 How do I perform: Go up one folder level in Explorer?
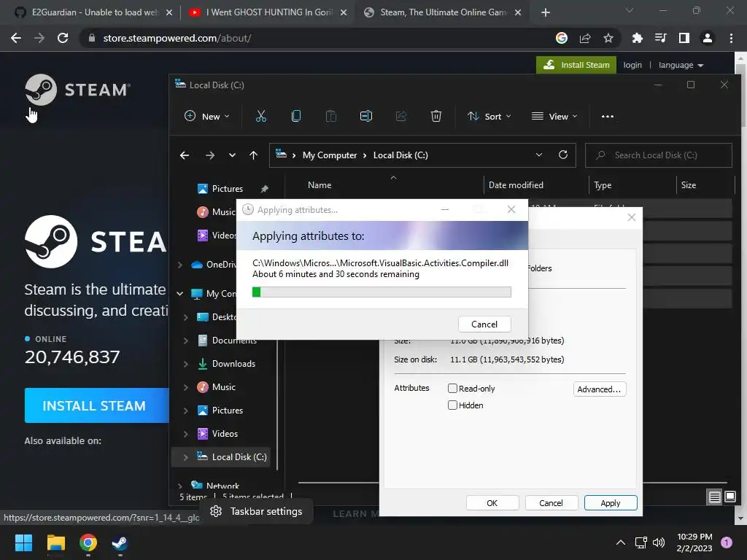253,155
